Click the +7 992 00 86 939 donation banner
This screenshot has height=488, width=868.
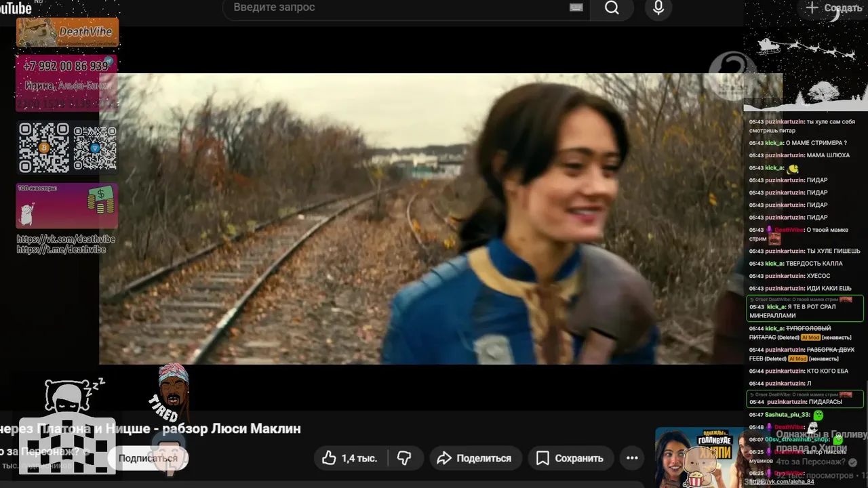point(66,83)
